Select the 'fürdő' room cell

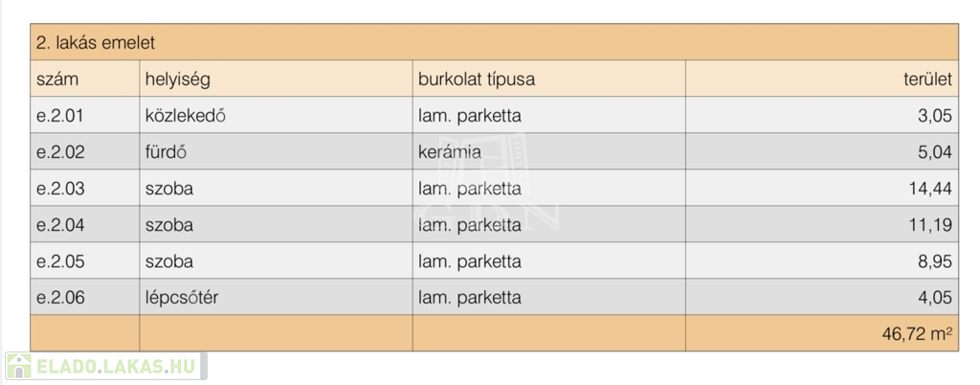point(167,152)
